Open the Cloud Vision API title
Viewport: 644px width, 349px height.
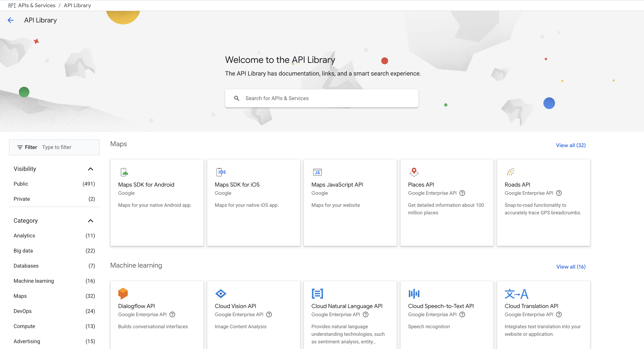(x=235, y=306)
